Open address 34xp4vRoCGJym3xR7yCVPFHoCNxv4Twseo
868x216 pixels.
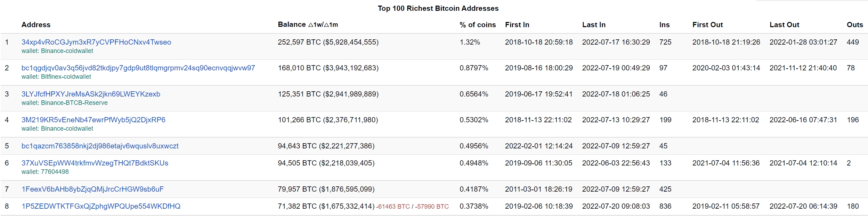96,42
